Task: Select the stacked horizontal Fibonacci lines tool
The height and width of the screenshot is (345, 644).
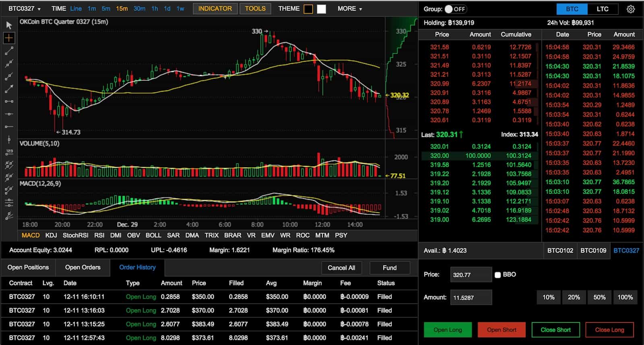Action: (x=9, y=203)
